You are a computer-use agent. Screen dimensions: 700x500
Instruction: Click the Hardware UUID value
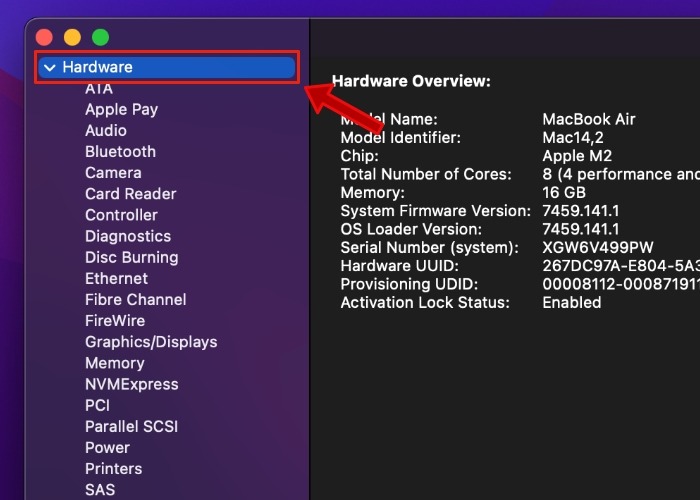[621, 266]
